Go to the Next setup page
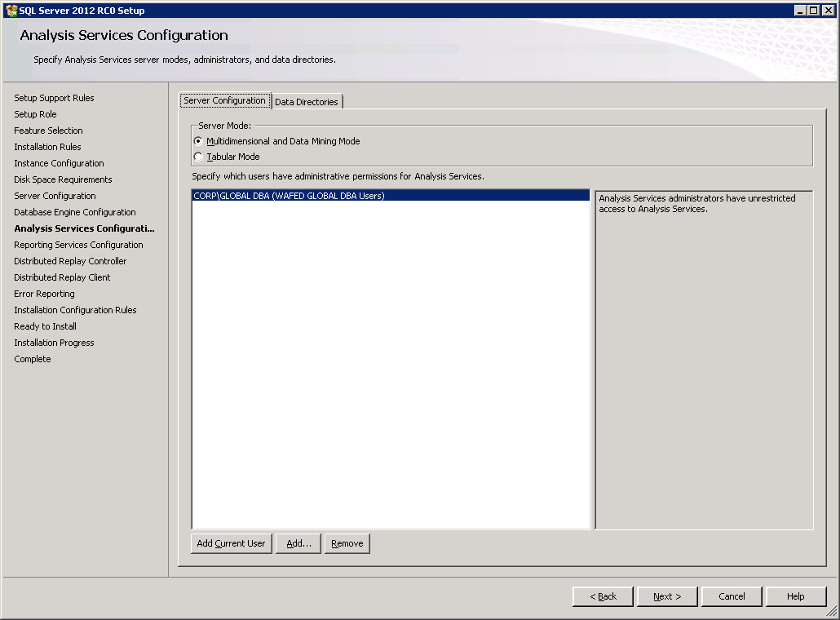Viewport: 840px width, 620px height. coord(667,596)
